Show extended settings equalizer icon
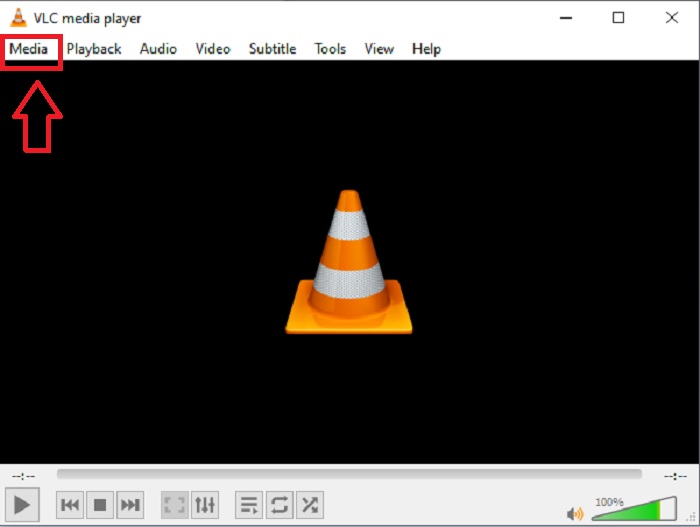Screen dimensions: 700x527 204,505
